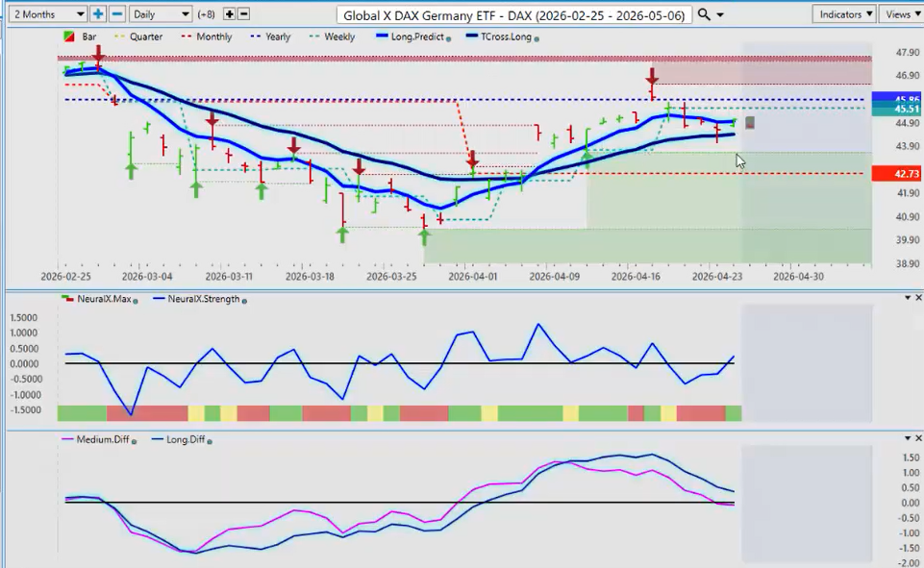Toggle the TCross.Long line legend
This screenshot has height=568, width=924.
500,37
